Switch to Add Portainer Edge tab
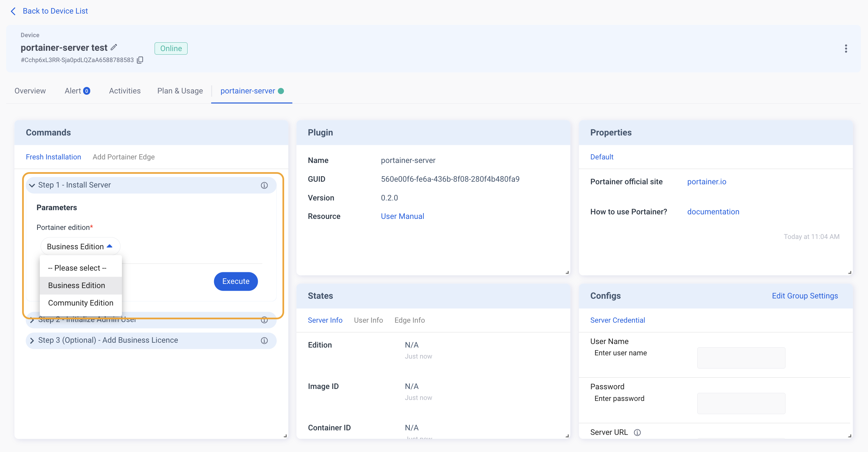The width and height of the screenshot is (868, 452). (x=123, y=157)
